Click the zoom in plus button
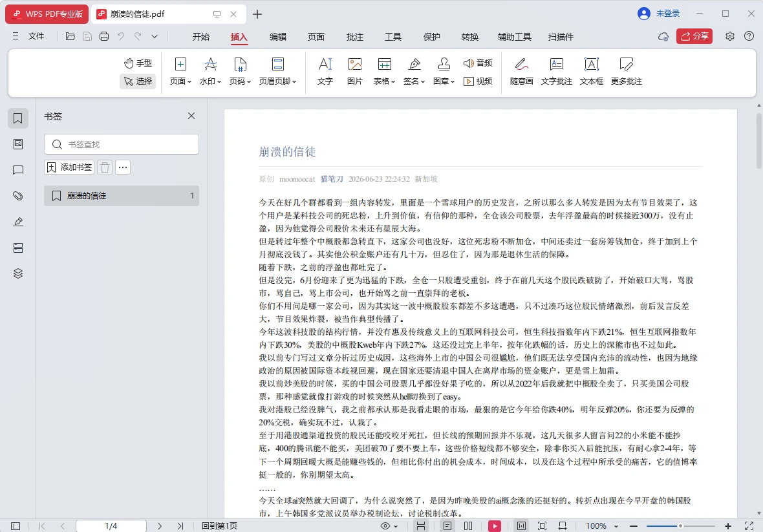This screenshot has height=532, width=763. pyautogui.click(x=728, y=526)
